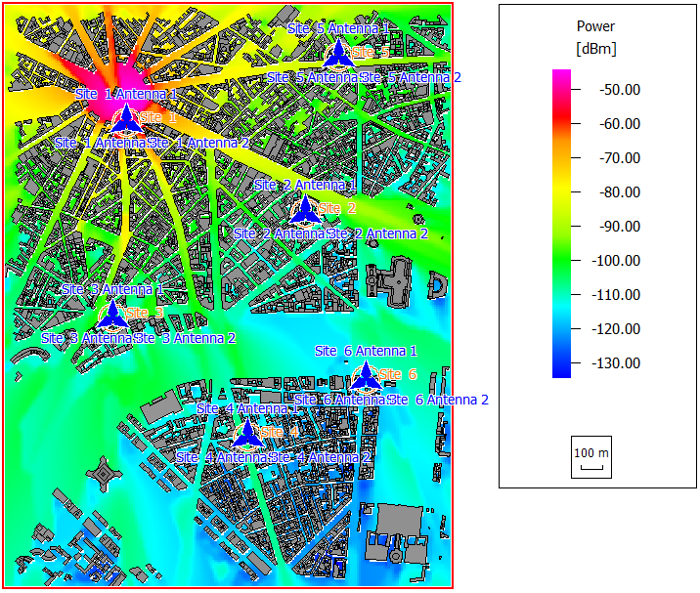Image resolution: width=700 pixels, height=593 pixels.
Task: Select the star-shaped building in the lower-left of the map
Action: coord(103,474)
